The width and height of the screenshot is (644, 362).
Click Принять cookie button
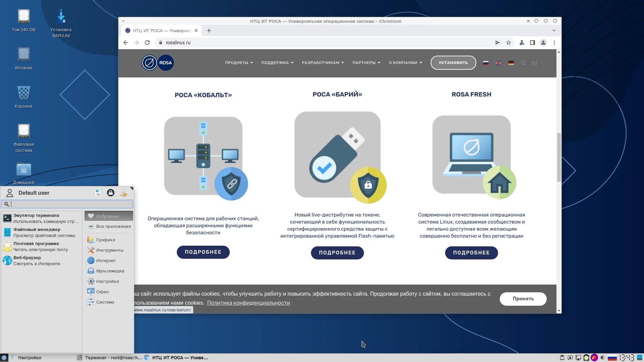523,299
